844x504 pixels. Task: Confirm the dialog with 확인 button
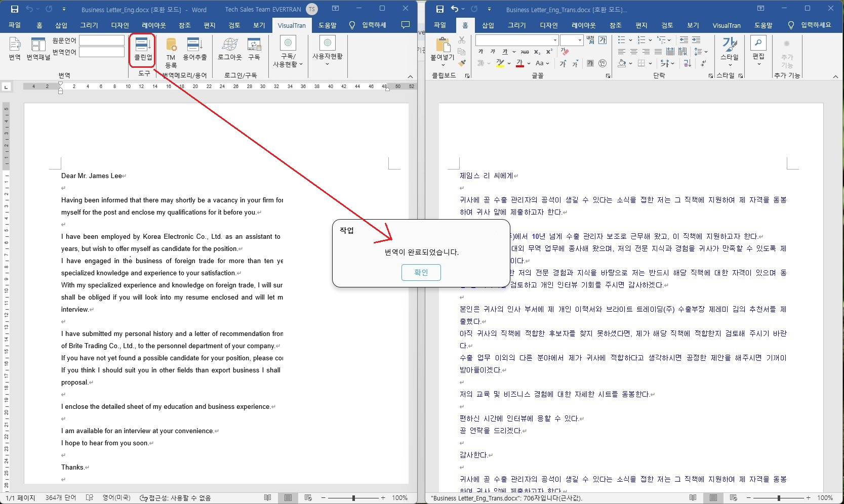421,272
